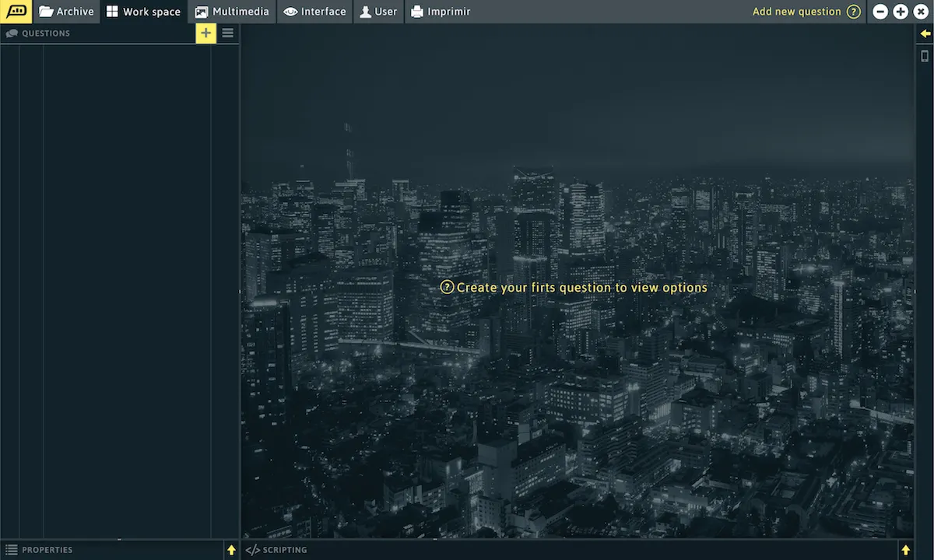Image resolution: width=934 pixels, height=560 pixels.
Task: Click the yellow chat logo icon
Action: point(16,12)
